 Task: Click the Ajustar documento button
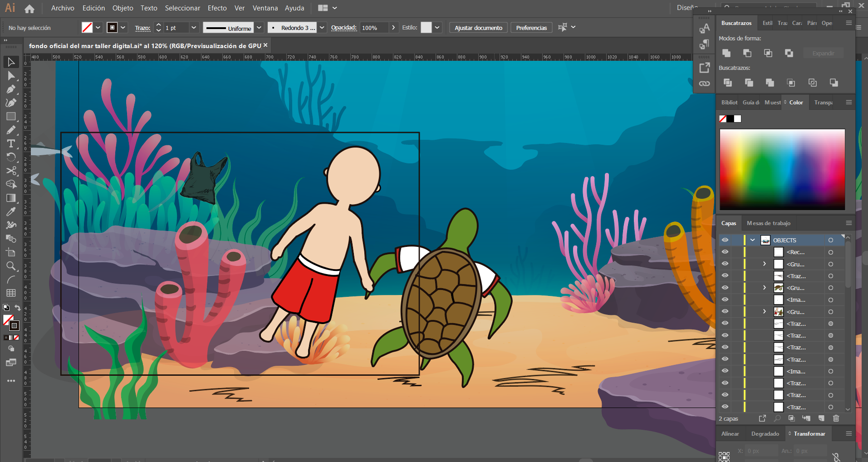point(479,28)
